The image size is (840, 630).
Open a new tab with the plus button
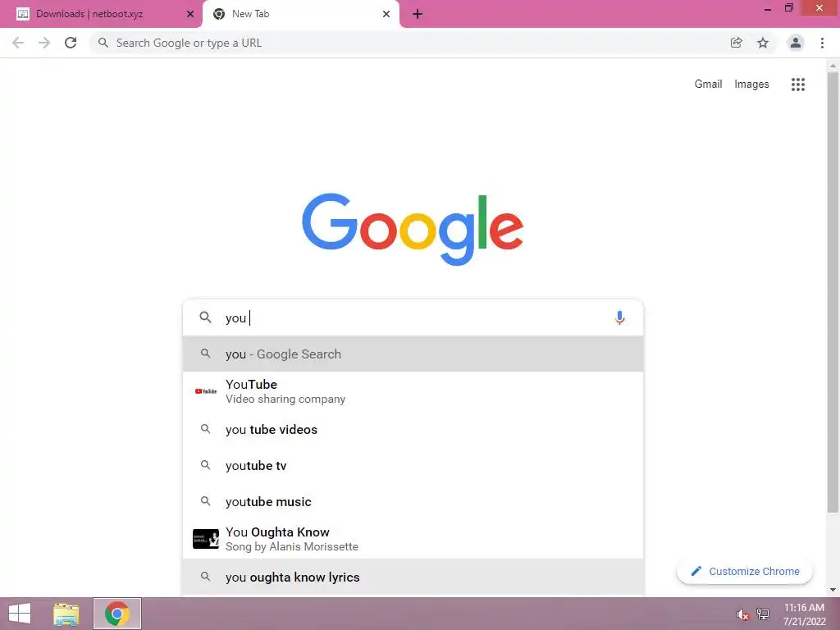[x=418, y=14]
